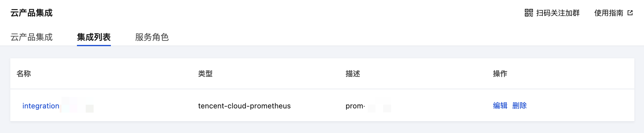
Task: Click the prom- description cell
Action: tap(355, 106)
